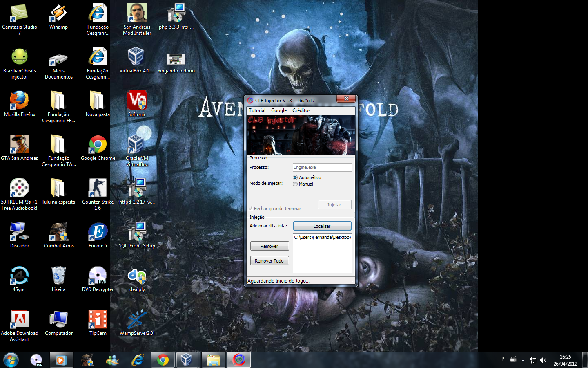Launch Winamp from the desktop
Viewport: 588px width, 368px height.
click(x=58, y=16)
